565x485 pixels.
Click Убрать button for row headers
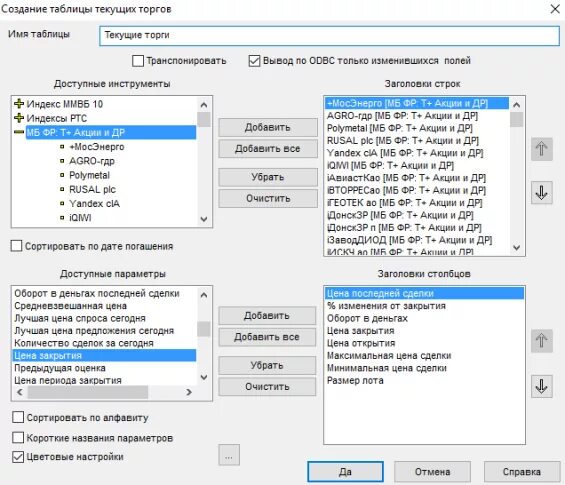tap(268, 177)
